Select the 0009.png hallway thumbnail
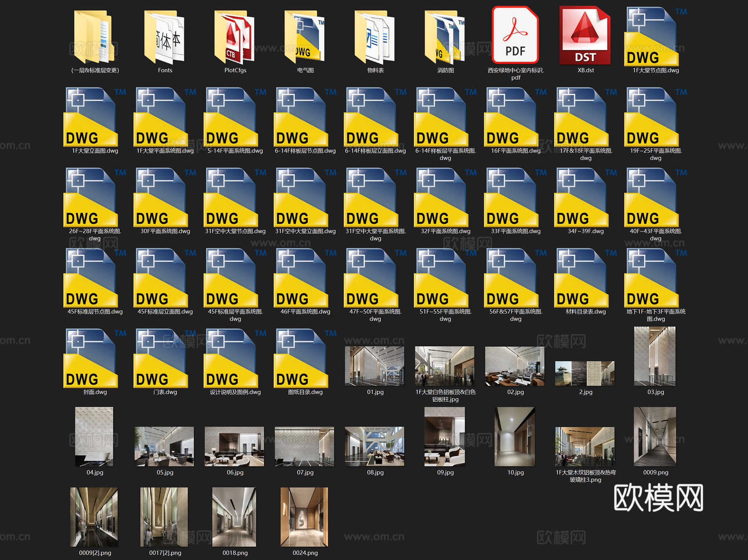Viewport: 748px width, 560px height. point(655,437)
